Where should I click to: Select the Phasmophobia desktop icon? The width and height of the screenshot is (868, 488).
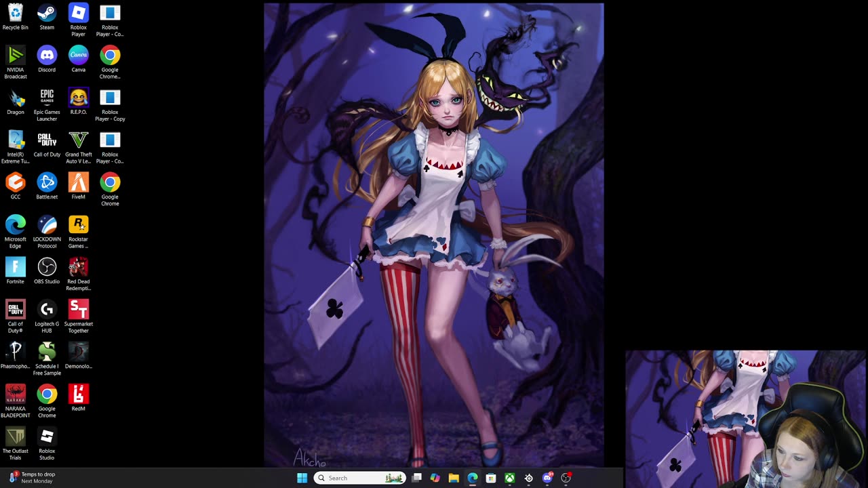pos(15,356)
